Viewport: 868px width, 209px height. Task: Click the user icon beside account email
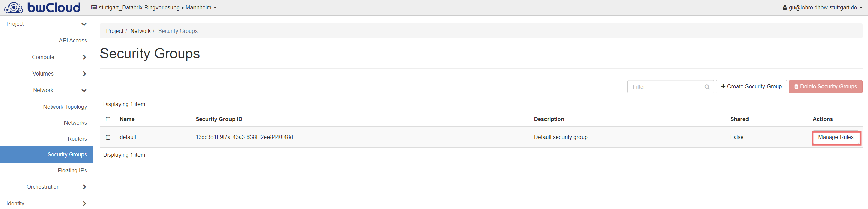pos(784,8)
